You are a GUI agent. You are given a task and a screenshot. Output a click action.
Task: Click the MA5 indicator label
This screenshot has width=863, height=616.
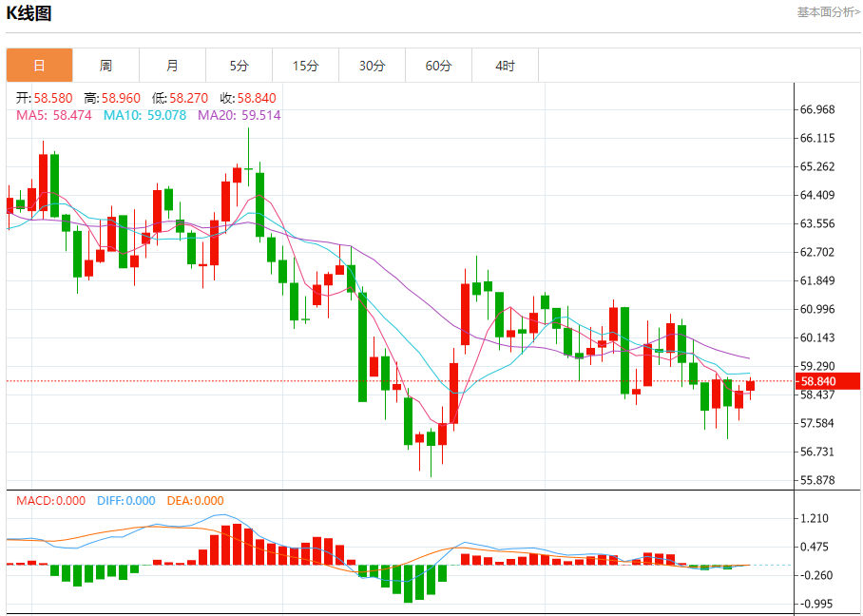pos(53,115)
